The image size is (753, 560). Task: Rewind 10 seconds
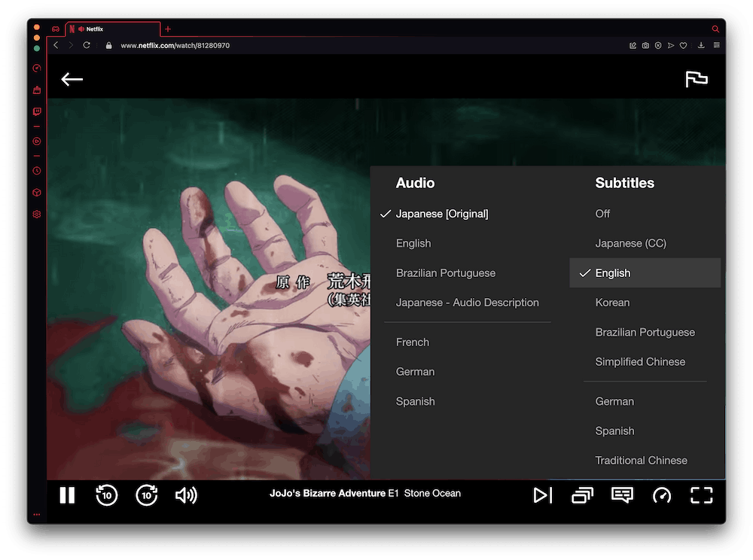pos(107,495)
